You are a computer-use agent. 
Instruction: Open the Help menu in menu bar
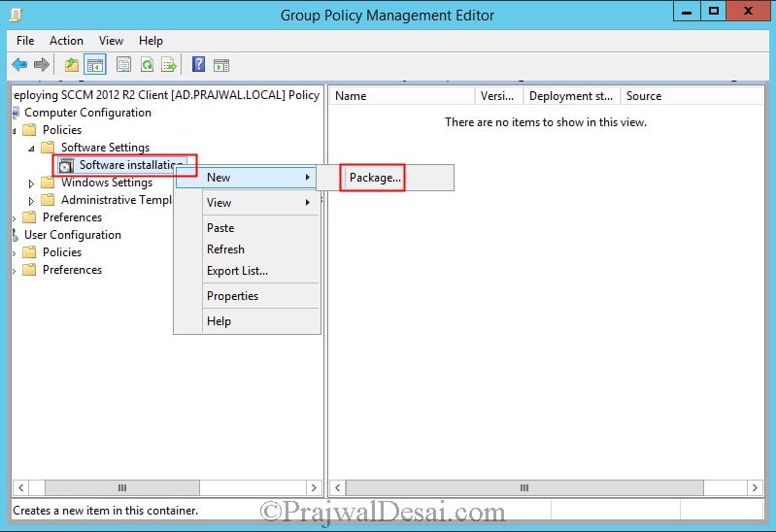coord(151,41)
